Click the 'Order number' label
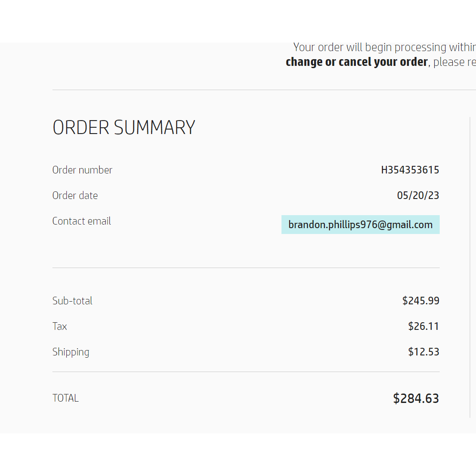 click(x=82, y=170)
